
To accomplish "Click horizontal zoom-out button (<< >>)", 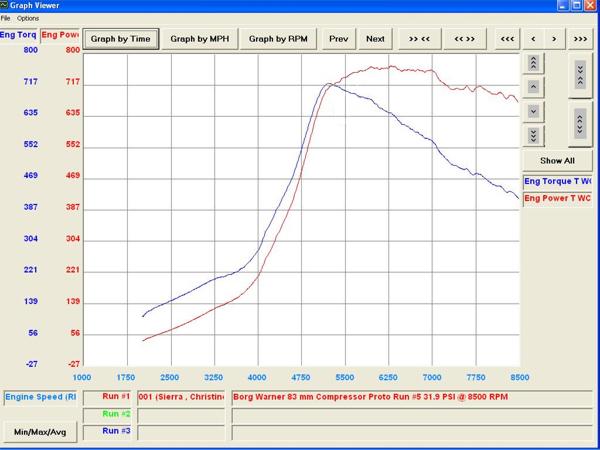I will tap(464, 39).
